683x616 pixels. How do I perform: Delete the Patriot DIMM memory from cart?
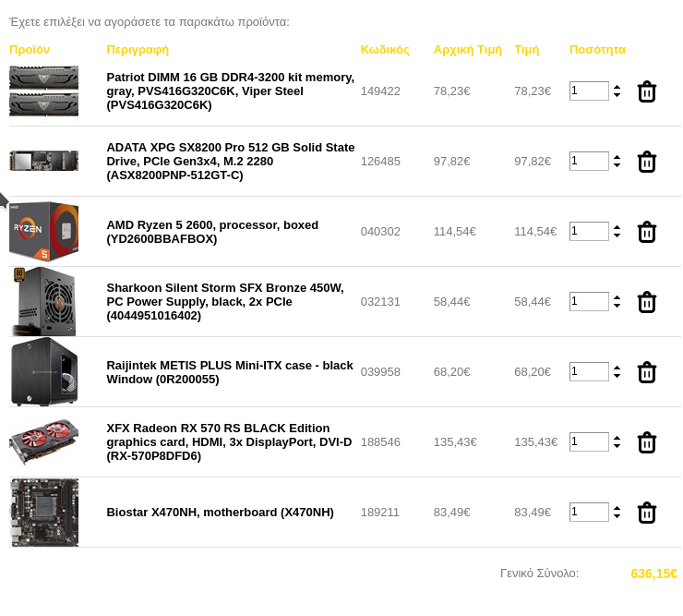pos(647,91)
